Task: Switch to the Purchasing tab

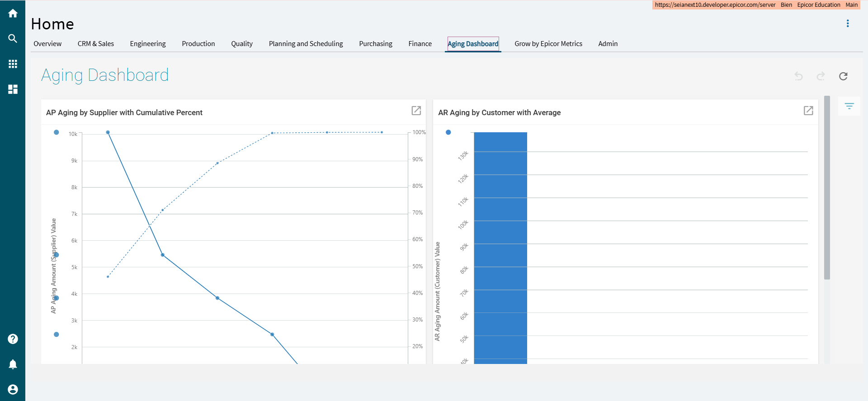Action: [x=375, y=44]
